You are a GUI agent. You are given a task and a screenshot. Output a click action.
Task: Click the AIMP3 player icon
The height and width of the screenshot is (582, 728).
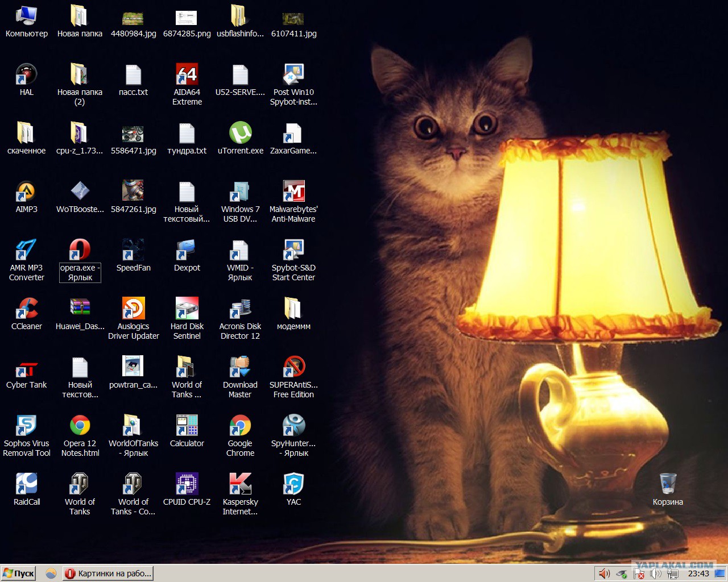26,192
